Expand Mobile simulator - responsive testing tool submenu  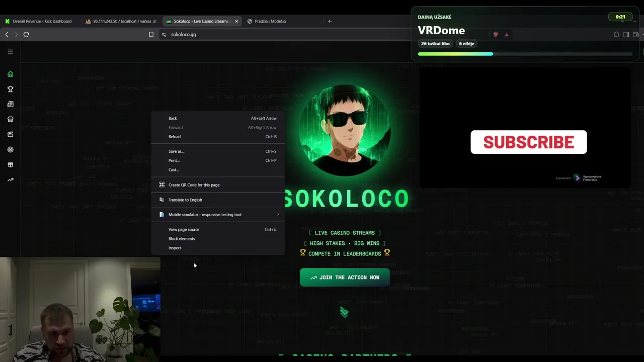tap(218, 215)
